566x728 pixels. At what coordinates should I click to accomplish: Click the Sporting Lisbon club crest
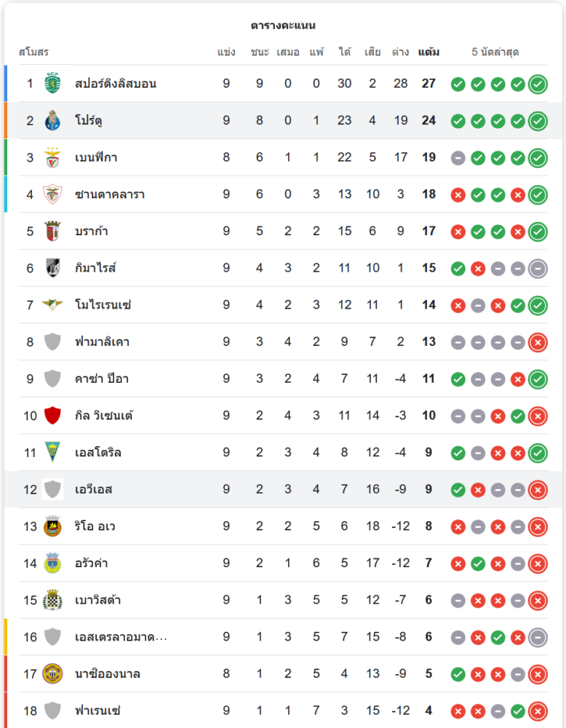52,83
